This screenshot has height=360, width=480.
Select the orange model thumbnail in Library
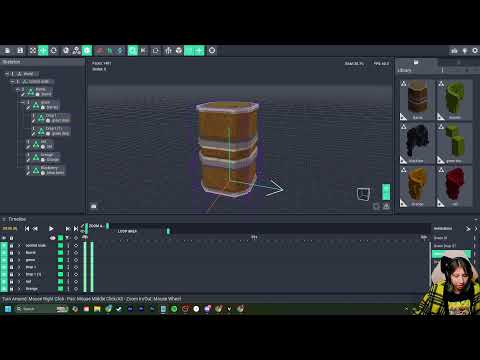tap(417, 186)
